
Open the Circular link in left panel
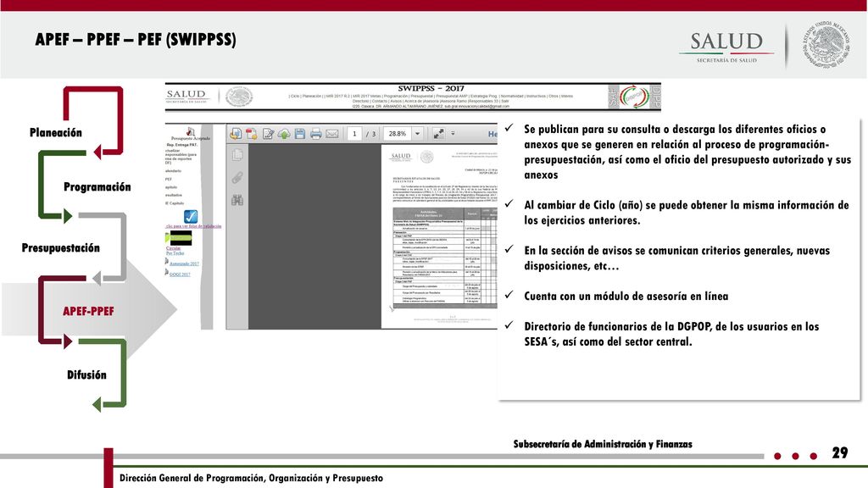click(173, 248)
